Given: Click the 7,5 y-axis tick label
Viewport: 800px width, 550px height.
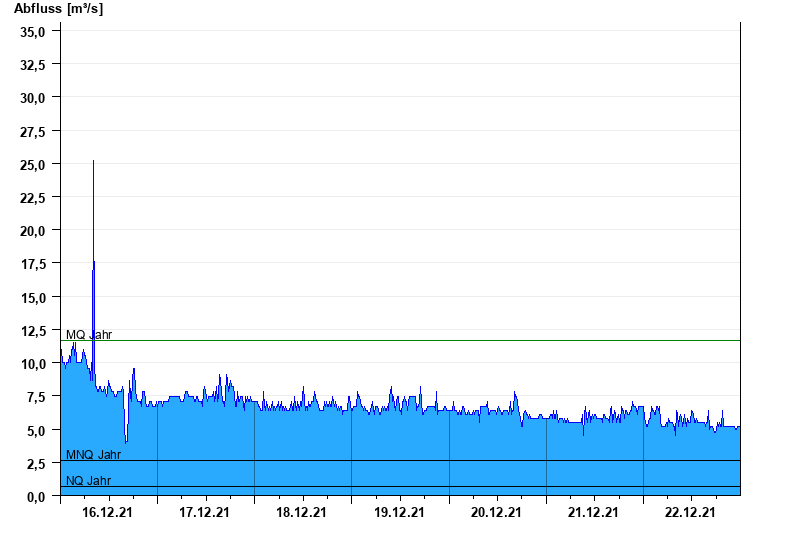Looking at the screenshot, I should click(37, 397).
